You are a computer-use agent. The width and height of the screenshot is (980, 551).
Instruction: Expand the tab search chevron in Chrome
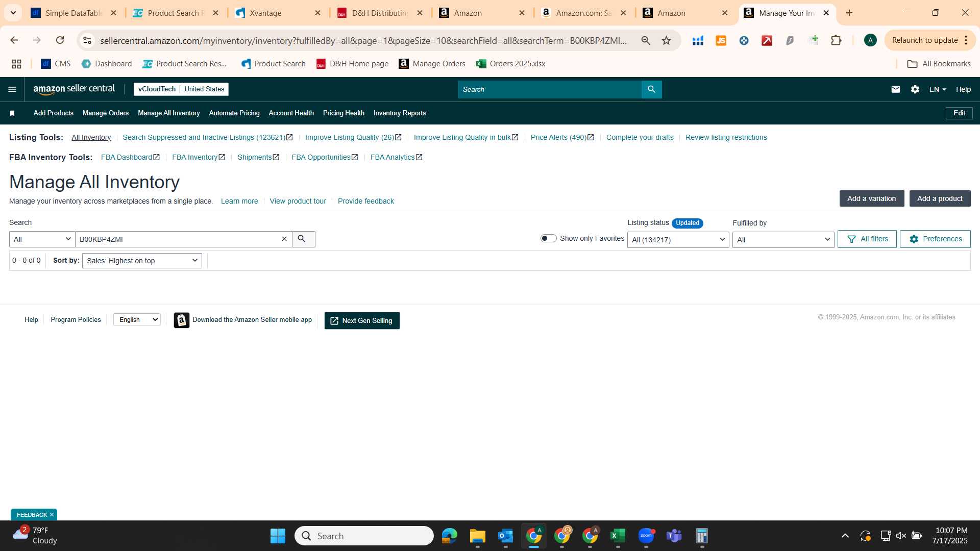(x=13, y=13)
